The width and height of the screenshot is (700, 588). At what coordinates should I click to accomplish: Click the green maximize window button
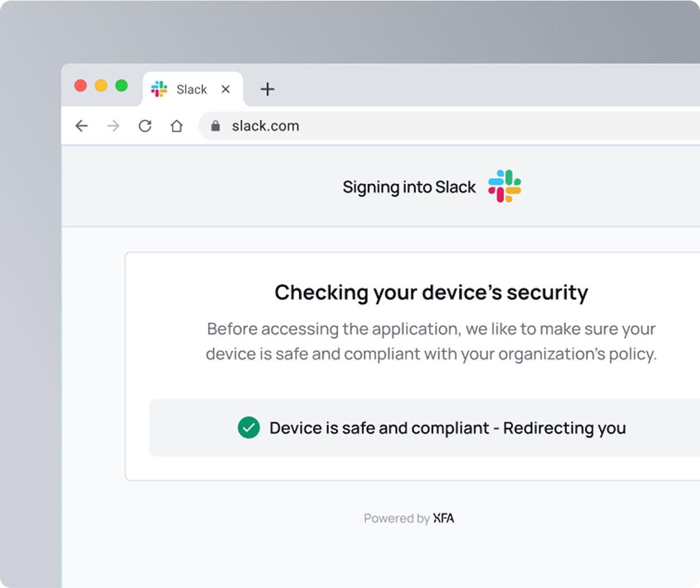pos(121,85)
